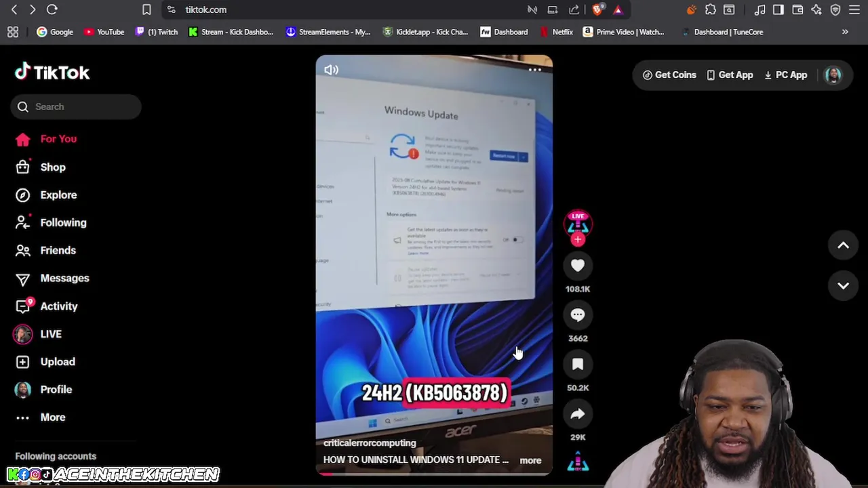Image resolution: width=868 pixels, height=488 pixels.
Task: Toggle the browser sidebar panel
Action: click(778, 9)
